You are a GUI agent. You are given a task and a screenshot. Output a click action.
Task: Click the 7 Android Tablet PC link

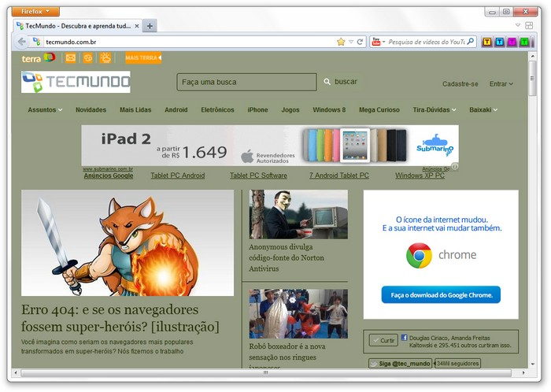click(x=339, y=176)
